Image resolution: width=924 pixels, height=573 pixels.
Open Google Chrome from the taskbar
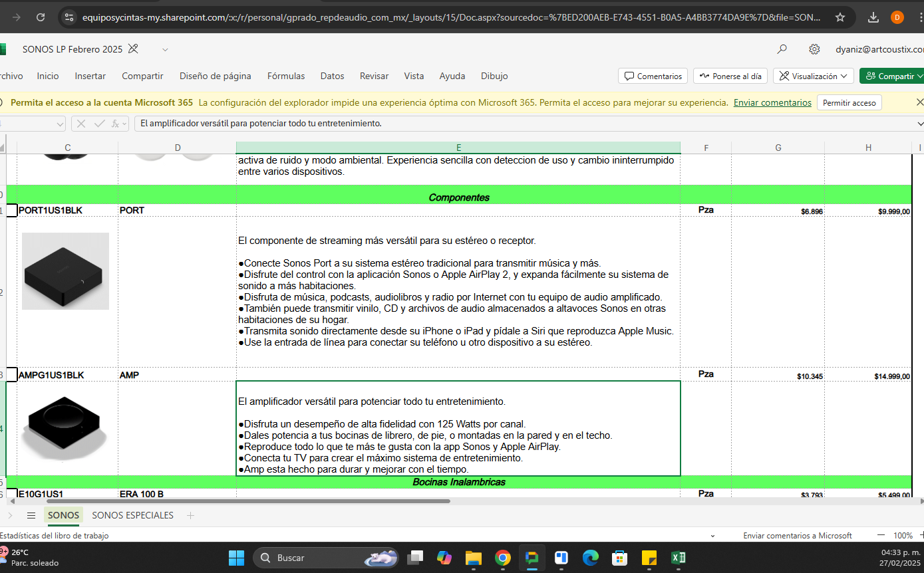tap(503, 558)
